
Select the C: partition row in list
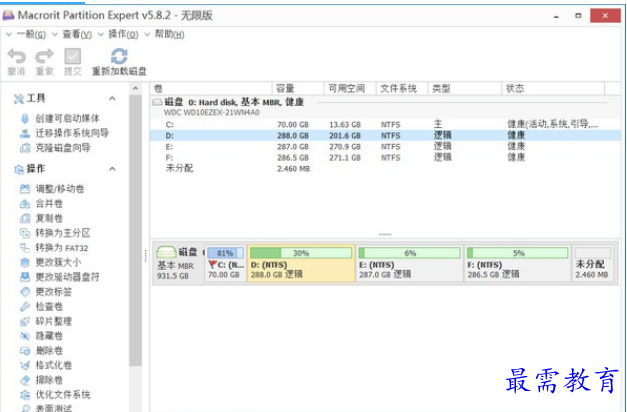pos(385,124)
